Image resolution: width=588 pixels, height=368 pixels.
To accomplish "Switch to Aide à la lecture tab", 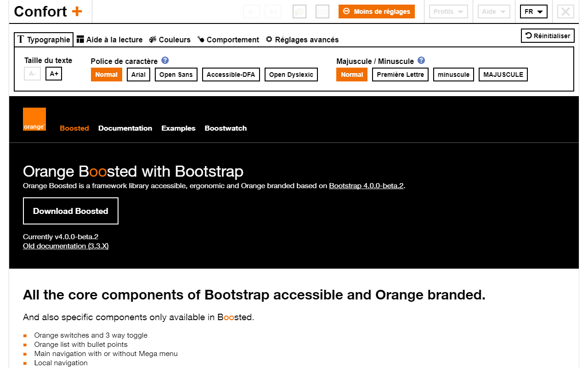I will pos(109,40).
